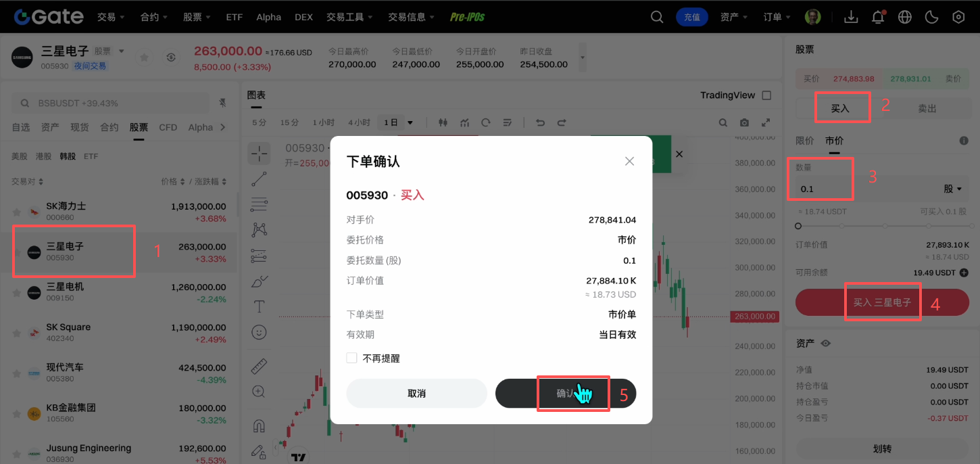
Task: Favorite 三星电子 with the header star
Action: tap(144, 57)
